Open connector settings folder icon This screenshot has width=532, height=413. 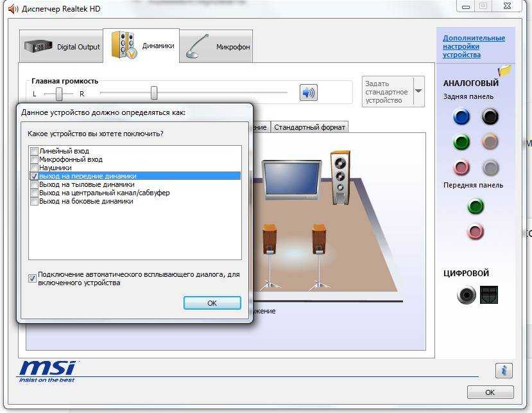point(504,70)
